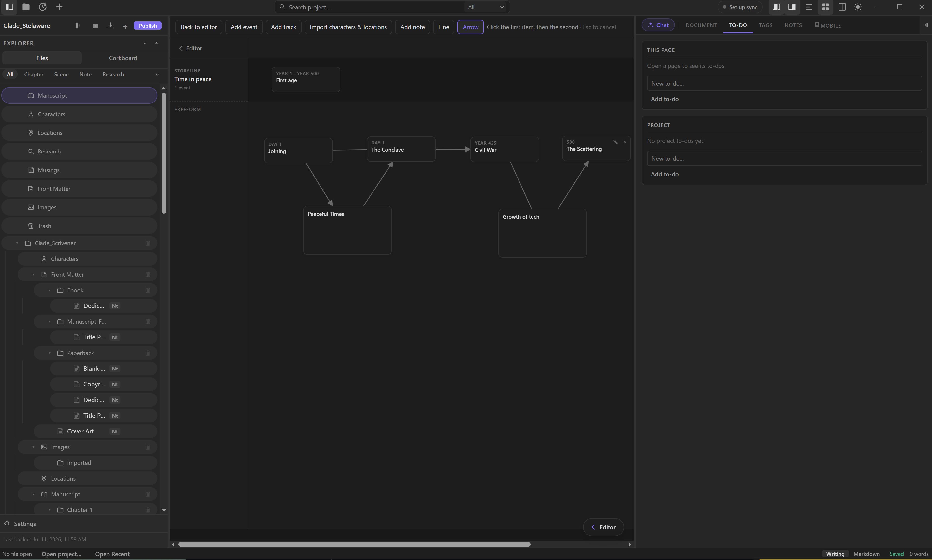Collapse the Paperback folder
932x560 pixels.
tap(50, 353)
